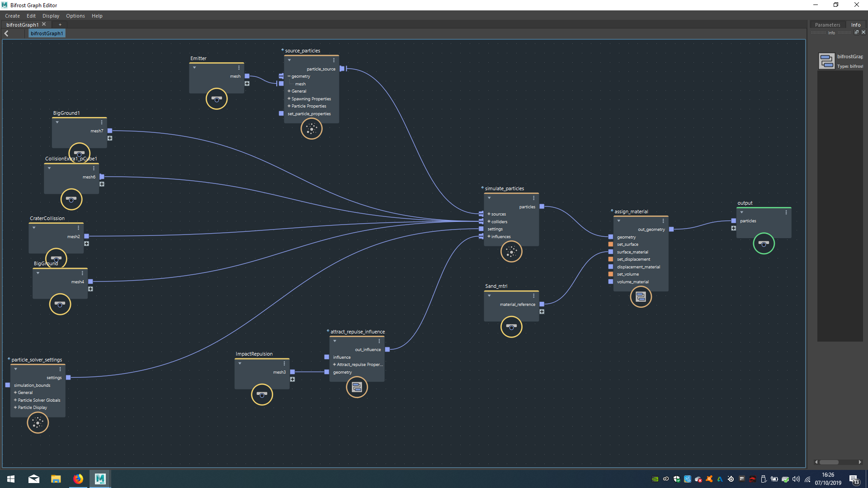This screenshot has height=488, width=868.
Task: Click the particle_solver_settings node icon
Action: (38, 423)
